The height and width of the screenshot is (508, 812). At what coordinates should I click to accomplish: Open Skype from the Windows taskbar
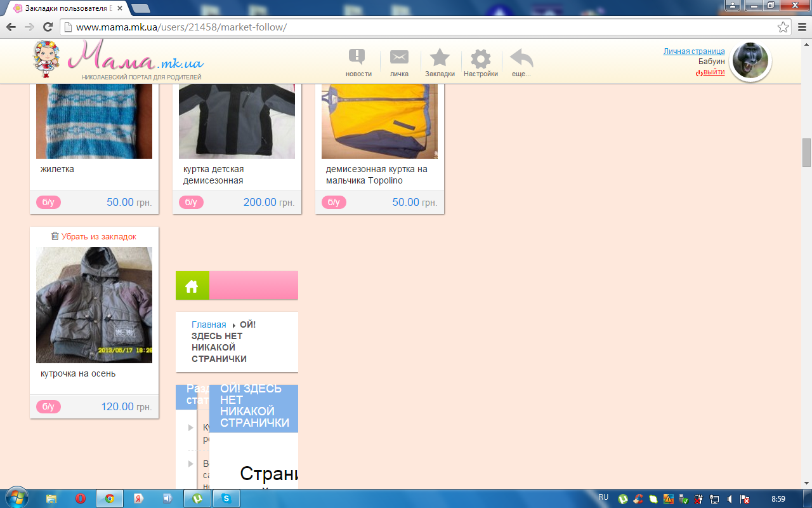[x=226, y=498]
